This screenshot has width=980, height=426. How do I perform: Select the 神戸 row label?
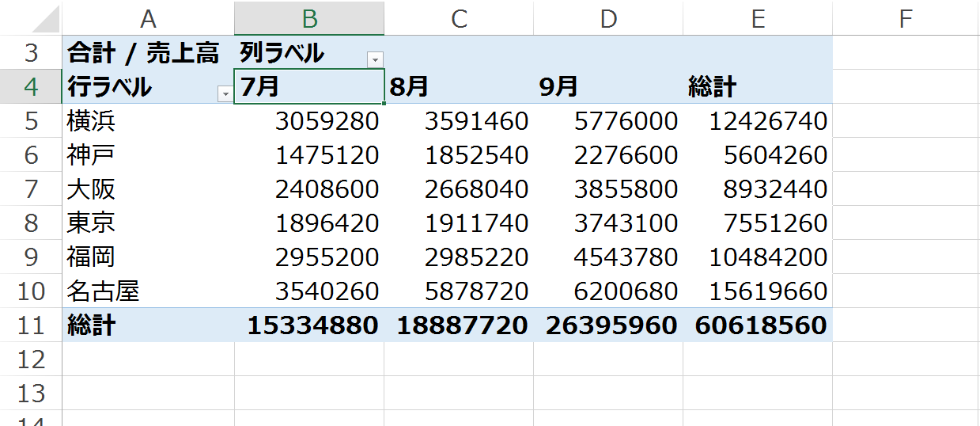148,155
